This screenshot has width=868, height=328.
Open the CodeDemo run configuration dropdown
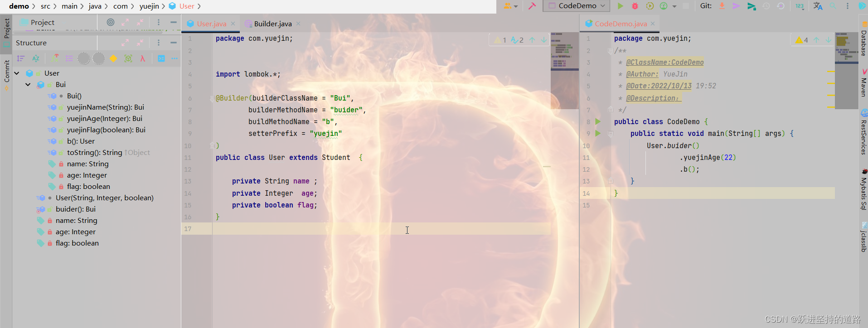pyautogui.click(x=577, y=6)
